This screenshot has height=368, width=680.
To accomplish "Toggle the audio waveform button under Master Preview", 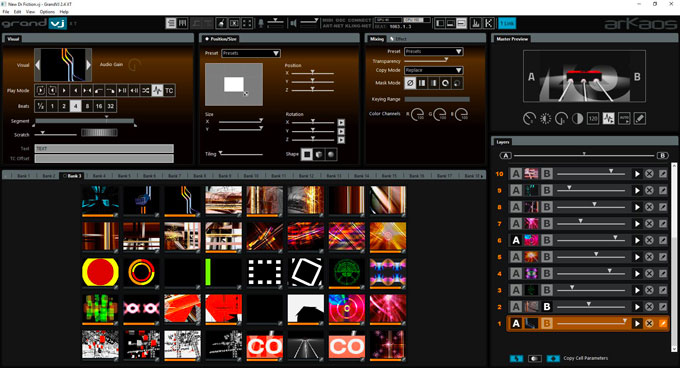I will click(608, 118).
